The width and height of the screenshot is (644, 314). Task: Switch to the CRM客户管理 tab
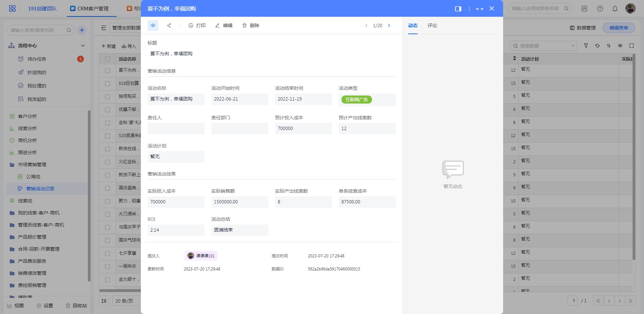(89, 9)
